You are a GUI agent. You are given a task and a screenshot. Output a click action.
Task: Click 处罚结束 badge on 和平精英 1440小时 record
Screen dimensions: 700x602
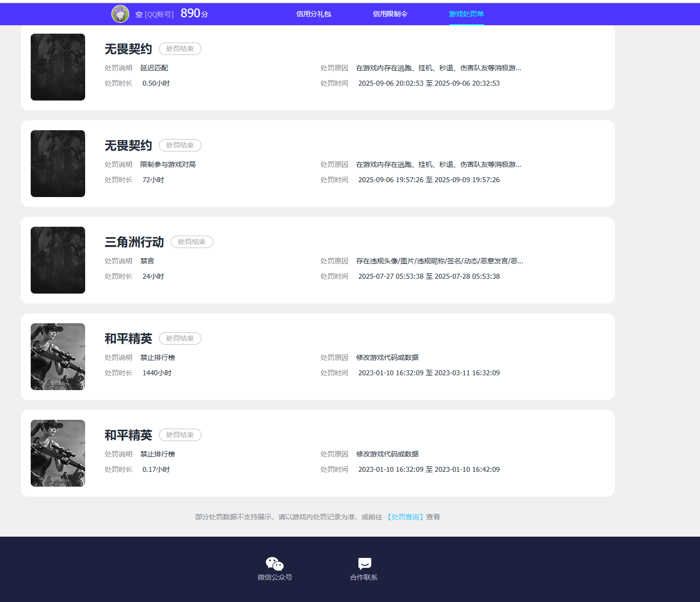point(180,338)
